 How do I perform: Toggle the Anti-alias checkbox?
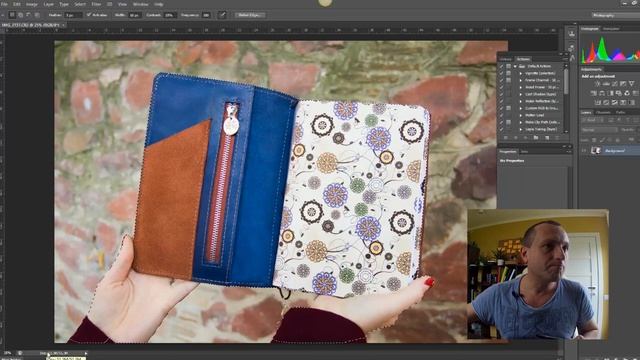[89, 15]
